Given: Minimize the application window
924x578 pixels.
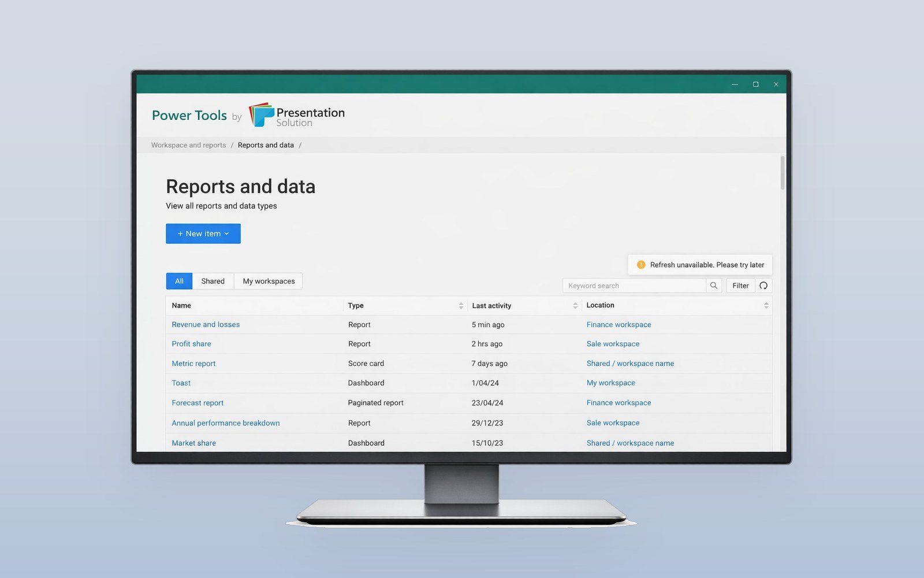Looking at the screenshot, I should (735, 84).
